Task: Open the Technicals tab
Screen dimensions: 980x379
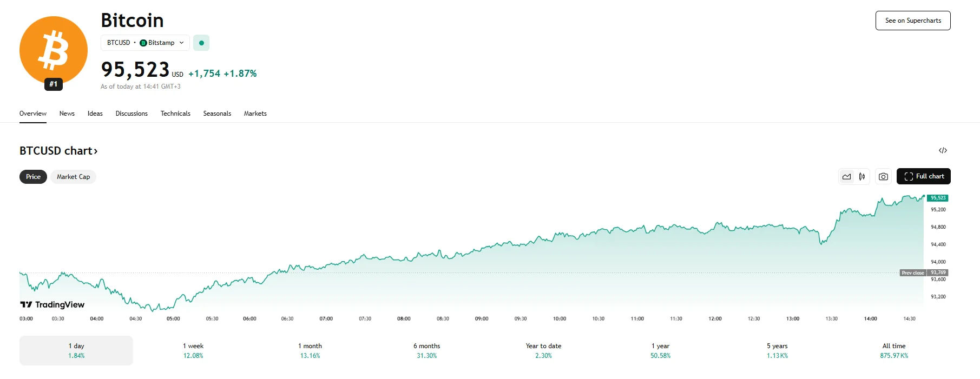Action: [175, 114]
